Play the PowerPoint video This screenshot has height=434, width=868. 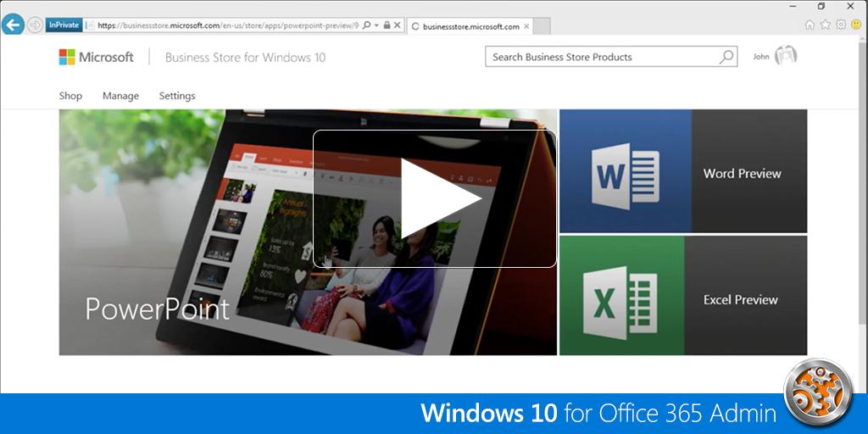(x=435, y=198)
